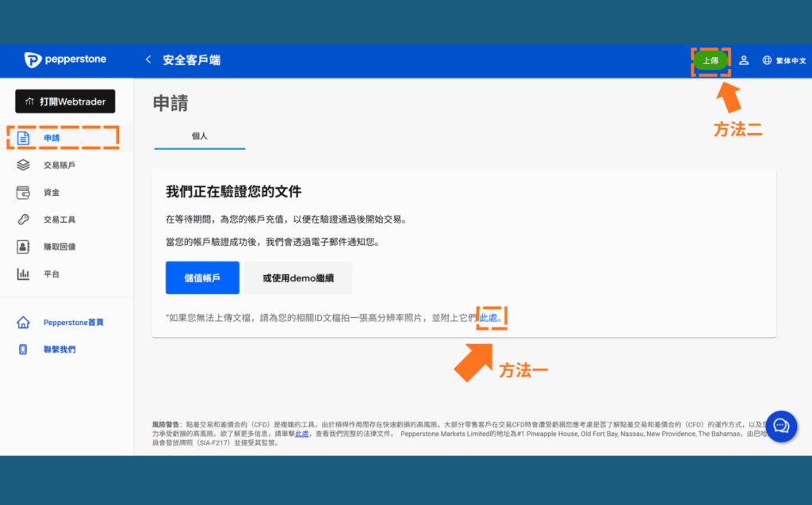Select the 申請 document icon in sidebar
The width and height of the screenshot is (812, 505).
point(24,138)
